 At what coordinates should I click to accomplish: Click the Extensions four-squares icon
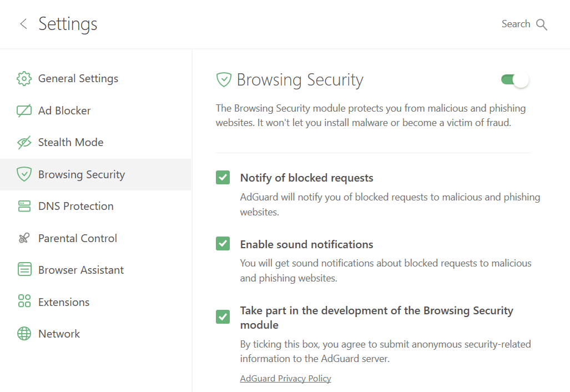pos(24,301)
